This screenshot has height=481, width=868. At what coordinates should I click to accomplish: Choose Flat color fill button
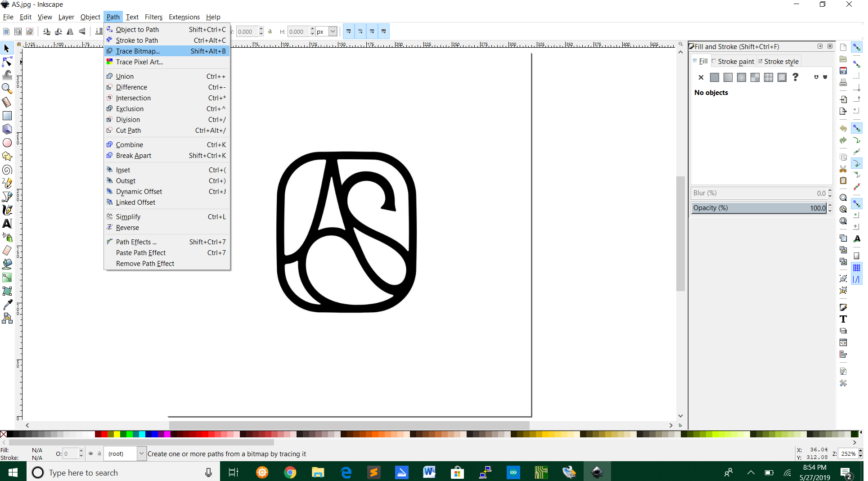714,77
